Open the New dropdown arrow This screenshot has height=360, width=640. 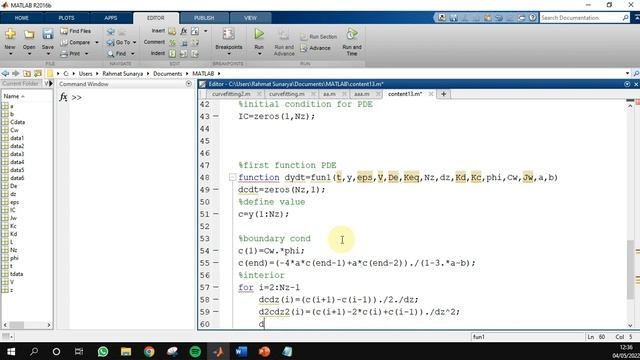pyautogui.click(x=10, y=54)
